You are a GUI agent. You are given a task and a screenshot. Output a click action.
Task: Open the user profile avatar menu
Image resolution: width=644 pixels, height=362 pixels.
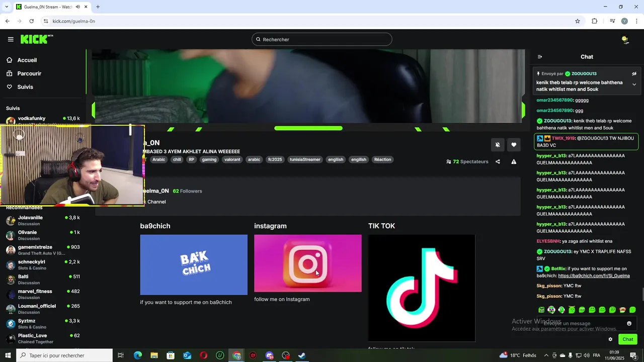point(625,39)
